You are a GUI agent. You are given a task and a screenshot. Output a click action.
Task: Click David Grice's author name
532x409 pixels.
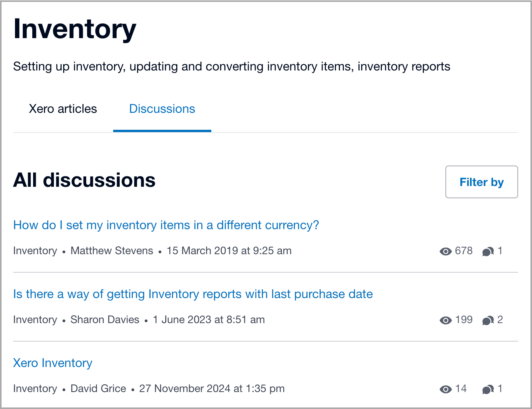(98, 389)
